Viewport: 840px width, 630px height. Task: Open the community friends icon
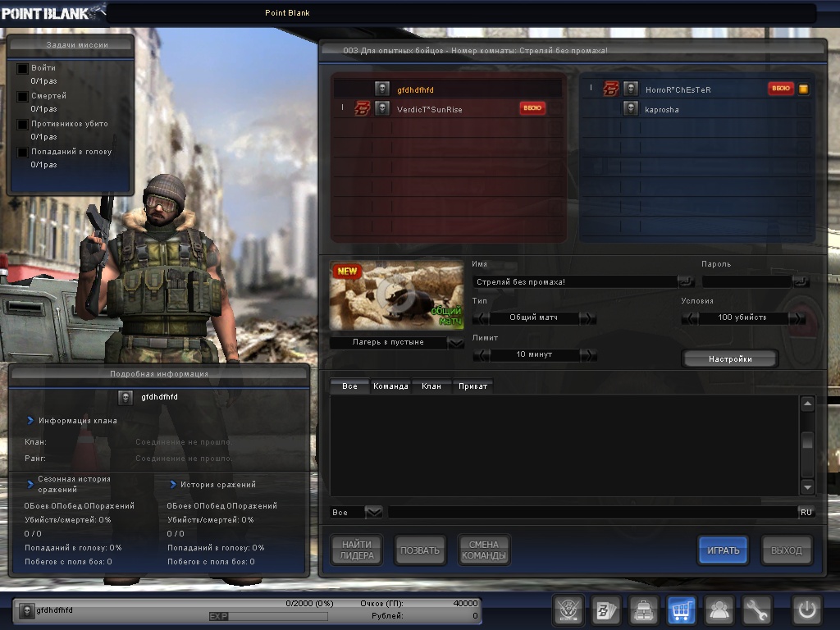719,610
